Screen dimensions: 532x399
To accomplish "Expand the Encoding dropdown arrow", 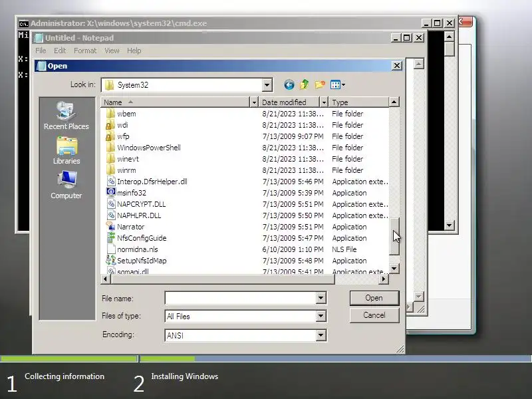I will click(321, 336).
